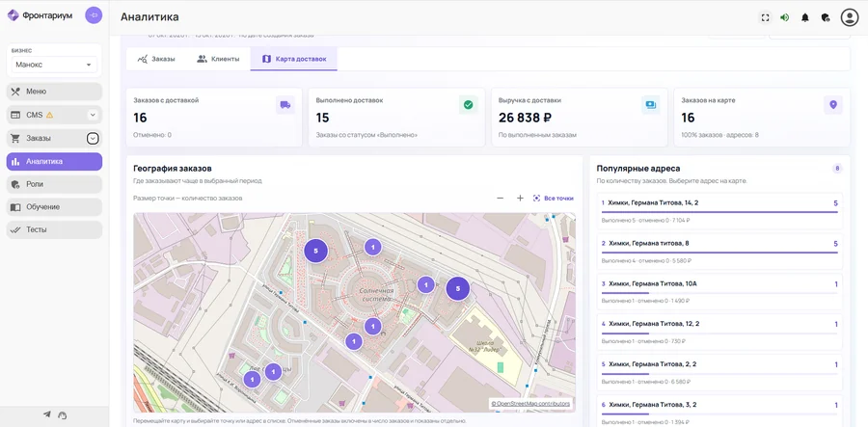Open the Меню sidebar section
The height and width of the screenshot is (427, 868).
54,92
